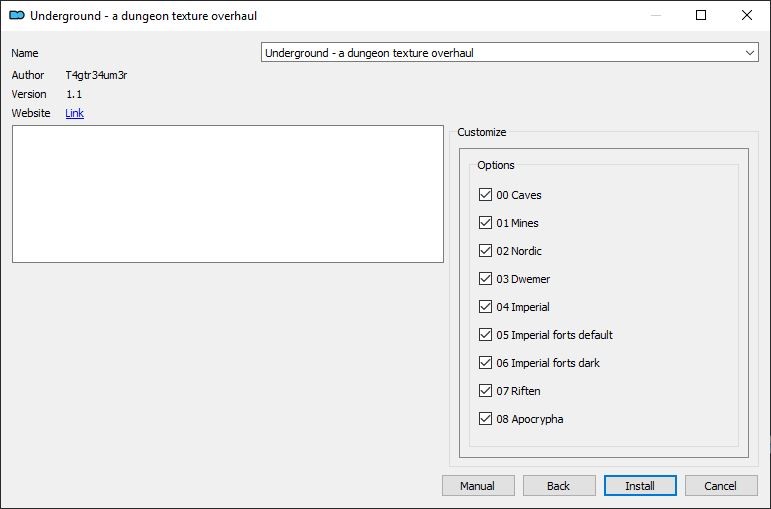
Task: Uncheck the 08 Apocrypha checkbox
Action: (485, 419)
